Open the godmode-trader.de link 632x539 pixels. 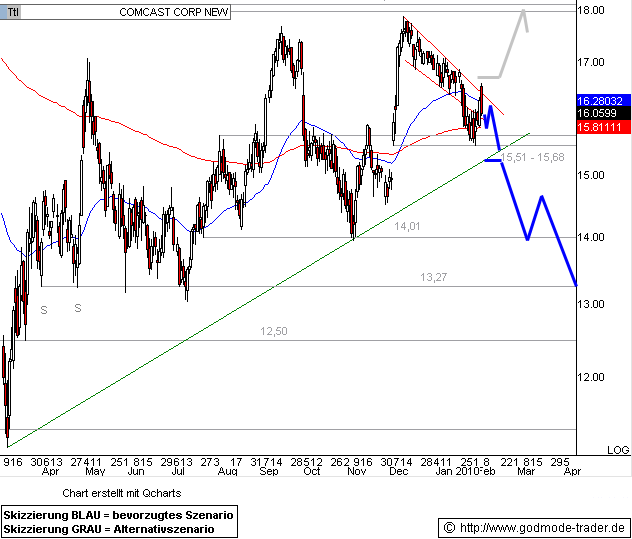pos(542,527)
